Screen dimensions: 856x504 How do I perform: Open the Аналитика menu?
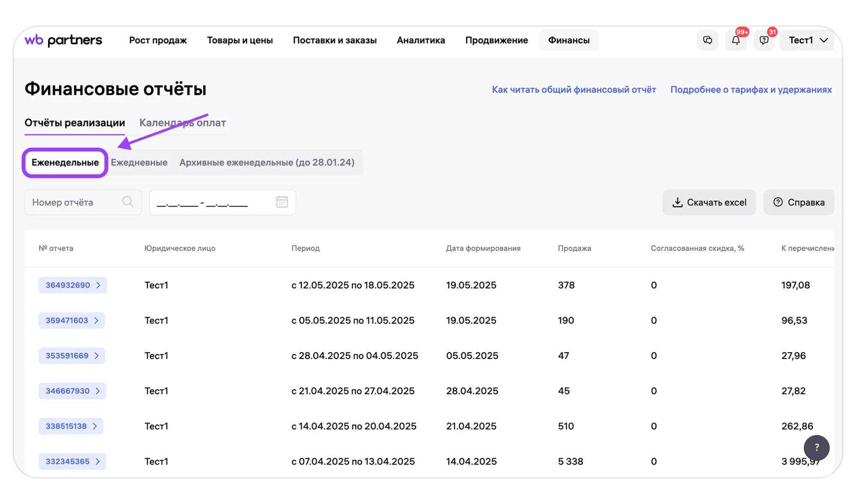coord(421,40)
